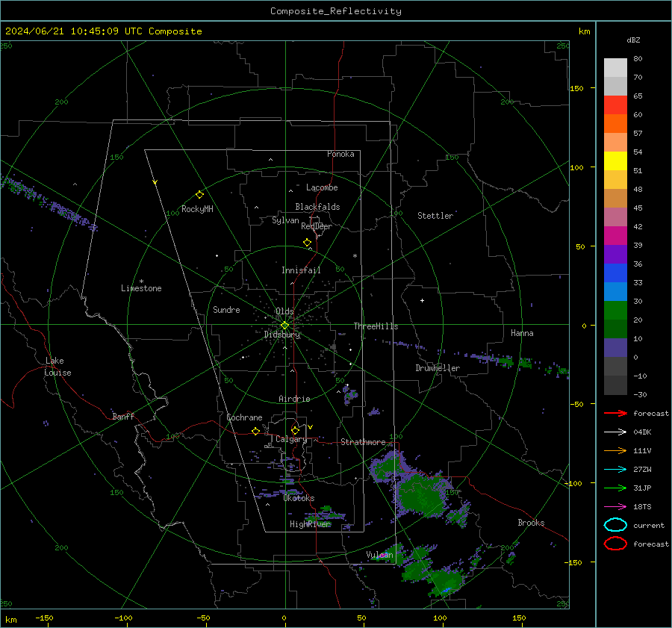Viewport: 672px width, 628px height.
Task: Click the ThreeHills label
Action: click(x=376, y=326)
